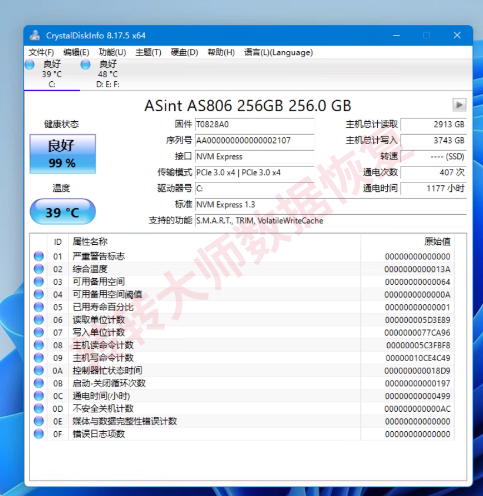483x496 pixels.
Task: Click the status orb for row 09
Action: pos(39,358)
